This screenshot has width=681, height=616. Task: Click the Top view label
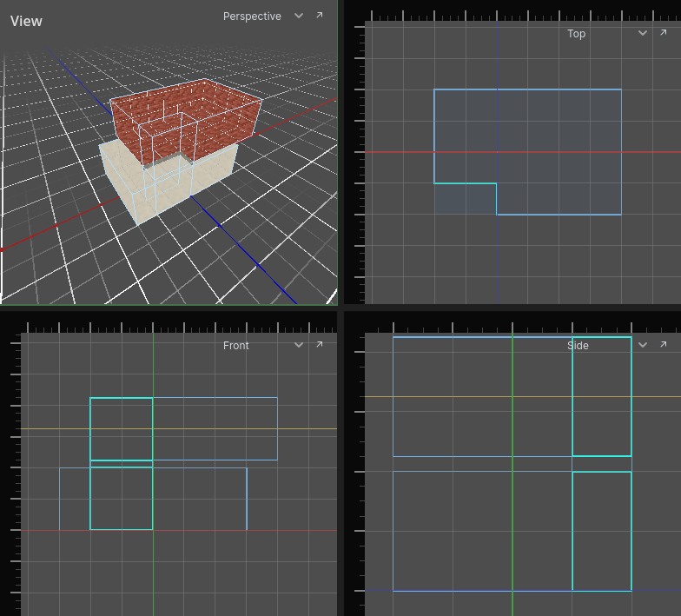[577, 33]
